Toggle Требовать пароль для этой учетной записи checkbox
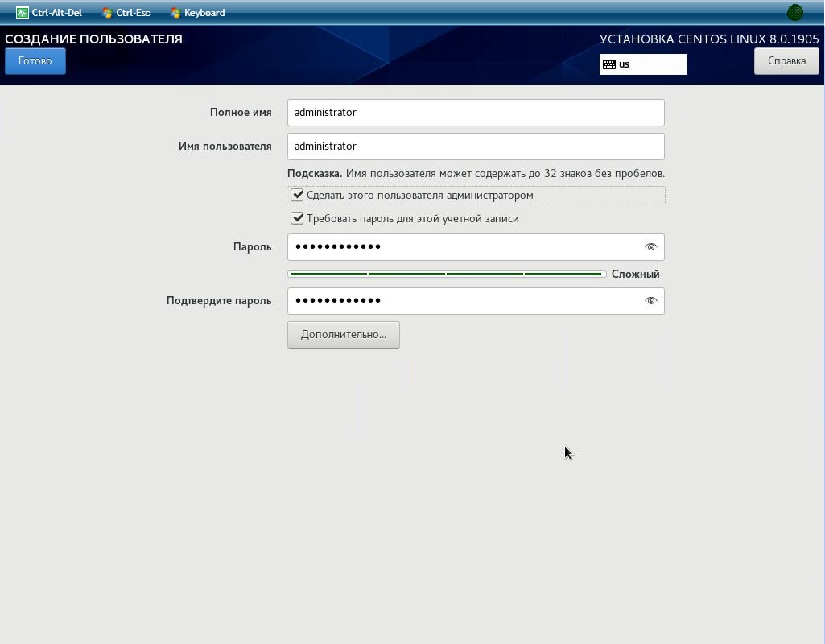 [x=297, y=218]
